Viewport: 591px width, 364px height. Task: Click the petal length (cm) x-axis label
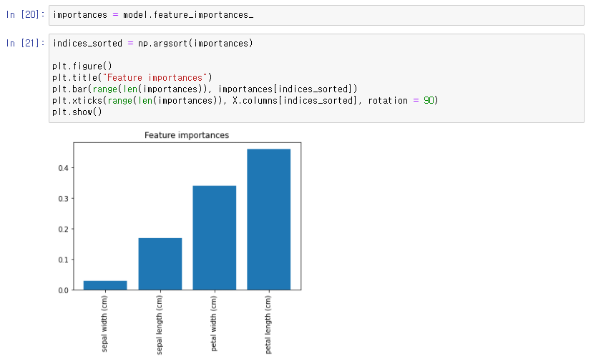point(268,325)
